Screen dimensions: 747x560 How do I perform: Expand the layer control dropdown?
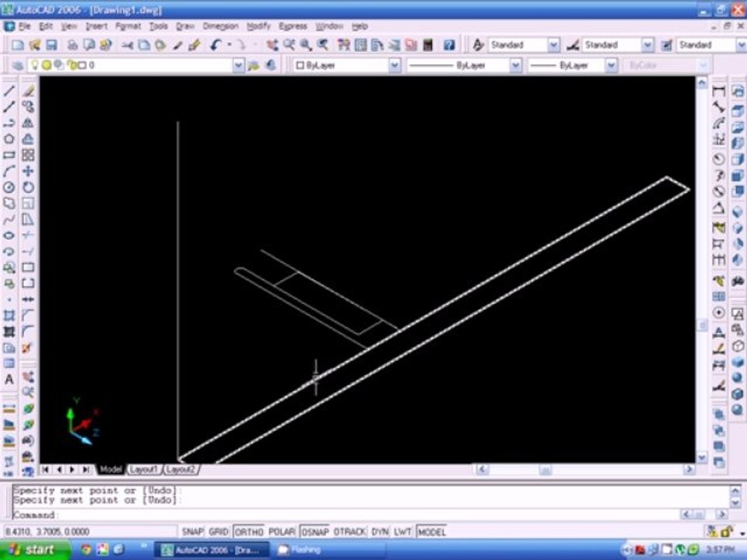[238, 65]
